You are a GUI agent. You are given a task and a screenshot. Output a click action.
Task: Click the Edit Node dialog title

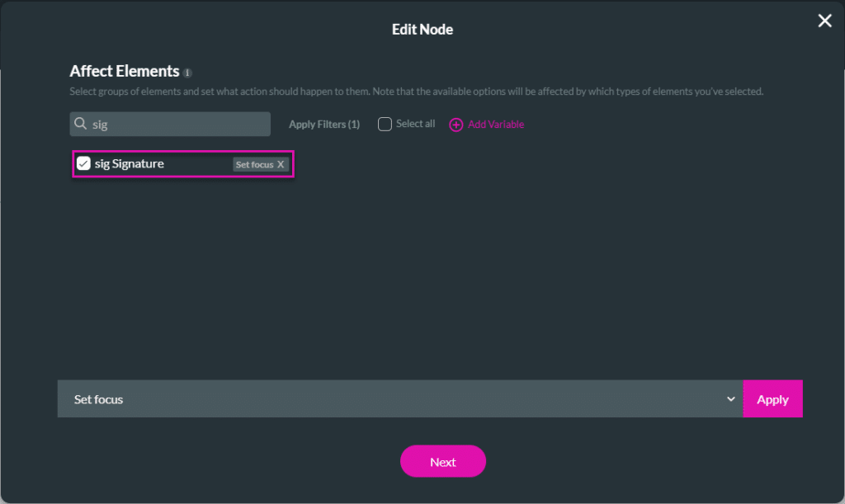click(422, 30)
